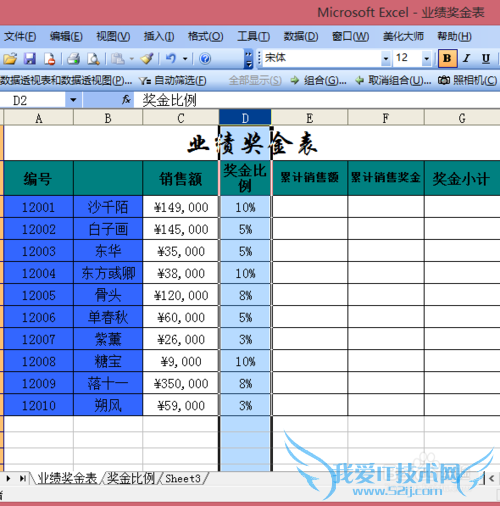Select column B header

(x=108, y=118)
